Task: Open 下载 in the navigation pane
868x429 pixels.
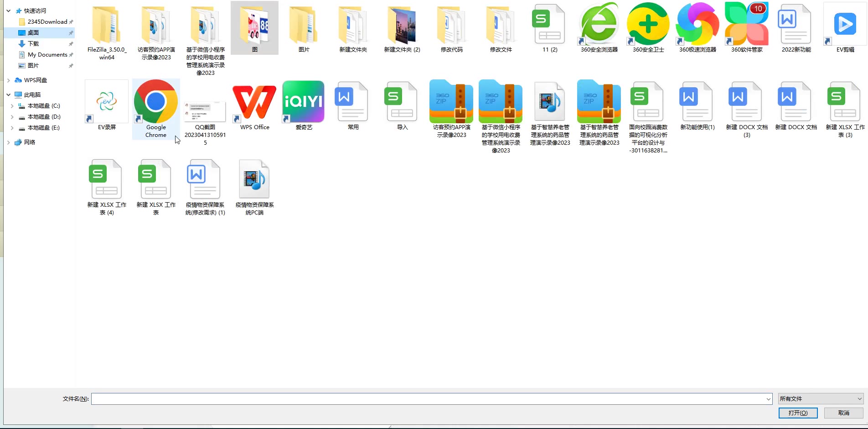Action: 33,44
